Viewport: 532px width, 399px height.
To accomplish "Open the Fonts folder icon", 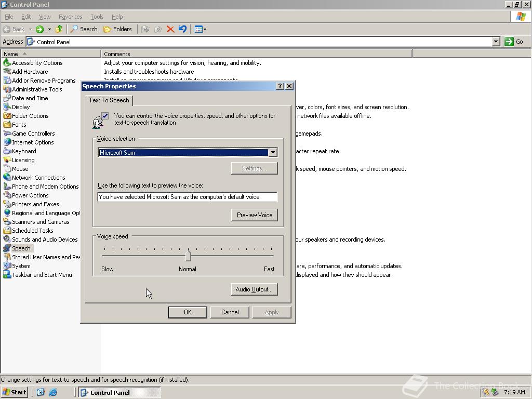I will coord(7,125).
